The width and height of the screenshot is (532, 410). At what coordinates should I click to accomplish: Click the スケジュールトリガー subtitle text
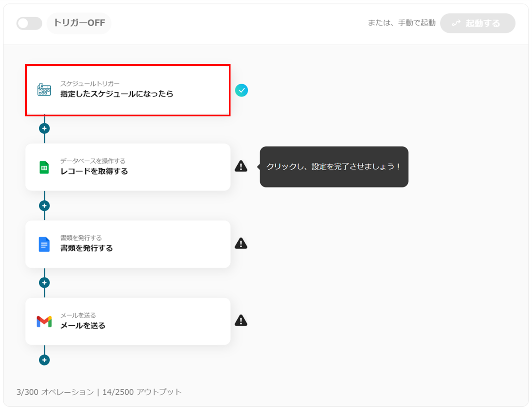[x=90, y=83]
